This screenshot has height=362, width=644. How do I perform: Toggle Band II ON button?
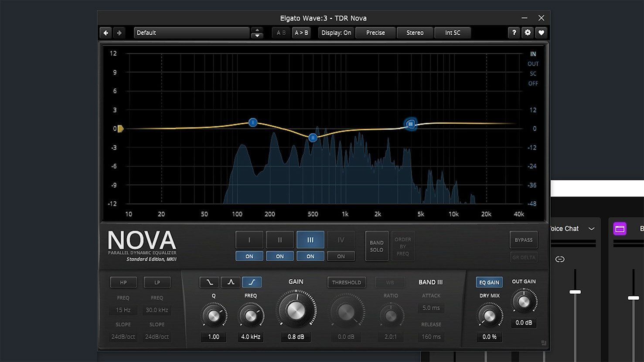point(280,257)
